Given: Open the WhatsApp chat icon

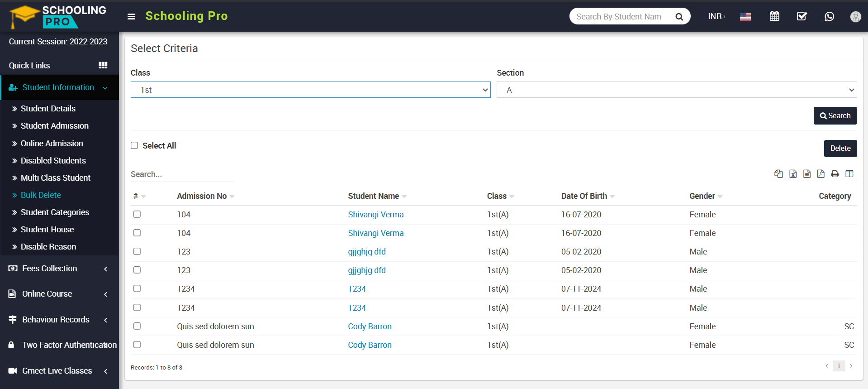Looking at the screenshot, I should pyautogui.click(x=829, y=16).
